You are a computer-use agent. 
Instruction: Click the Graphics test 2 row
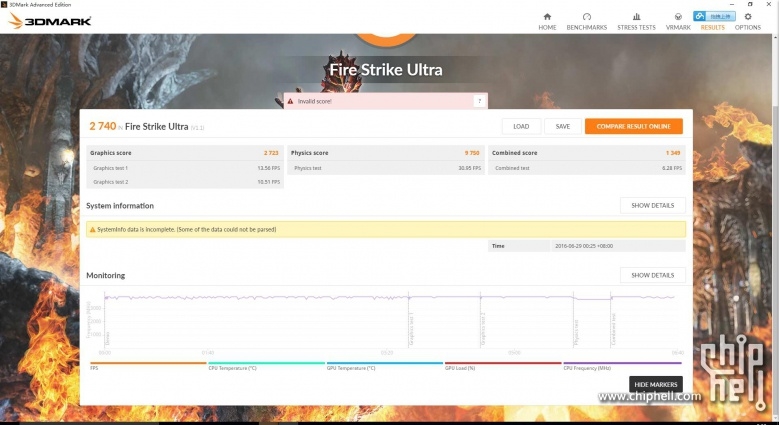point(185,182)
